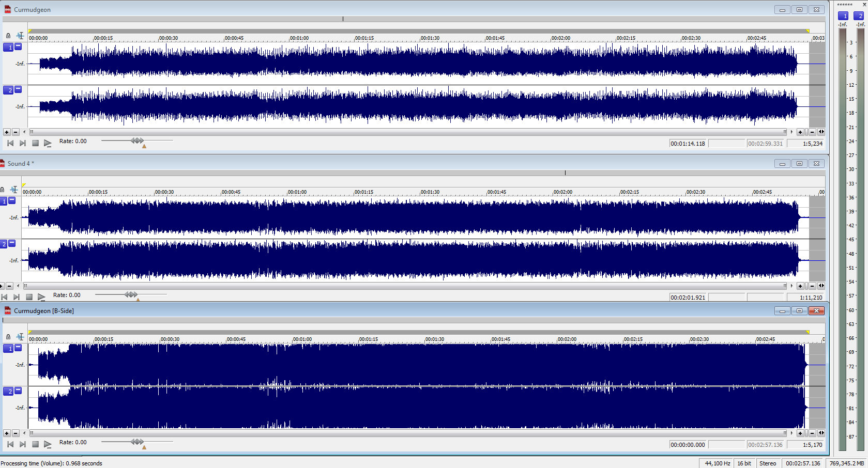
Task: Zoom in time ruler in Curmudgeon window
Action: click(800, 132)
